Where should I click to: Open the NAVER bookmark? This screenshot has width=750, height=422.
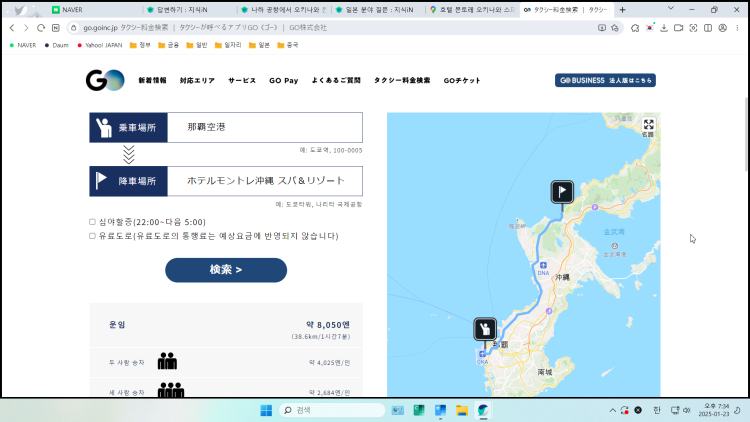point(22,45)
